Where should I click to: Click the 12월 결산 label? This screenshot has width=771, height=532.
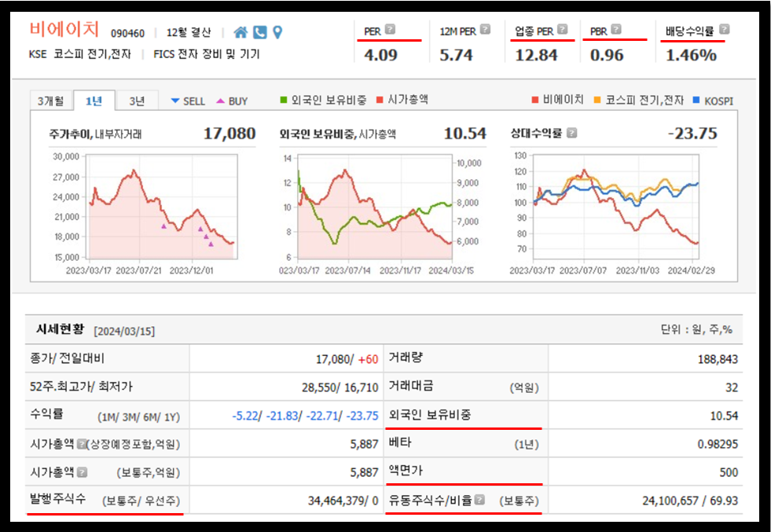(x=188, y=32)
